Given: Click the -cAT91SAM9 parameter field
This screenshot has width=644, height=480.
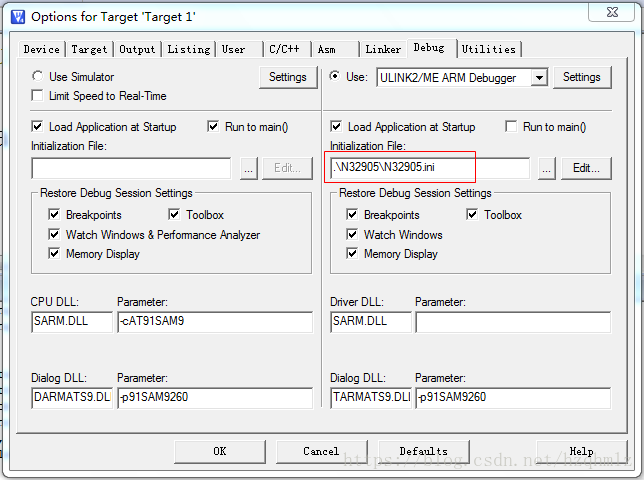Looking at the screenshot, I should tap(215, 322).
